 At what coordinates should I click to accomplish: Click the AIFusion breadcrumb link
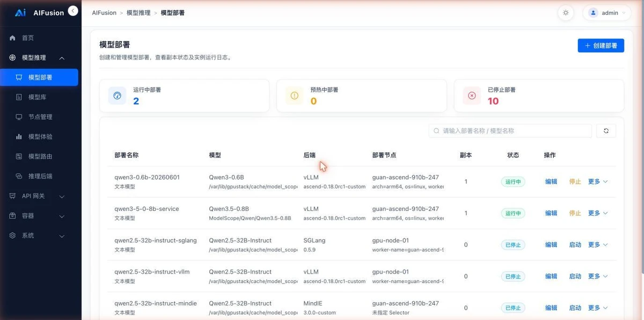click(104, 13)
